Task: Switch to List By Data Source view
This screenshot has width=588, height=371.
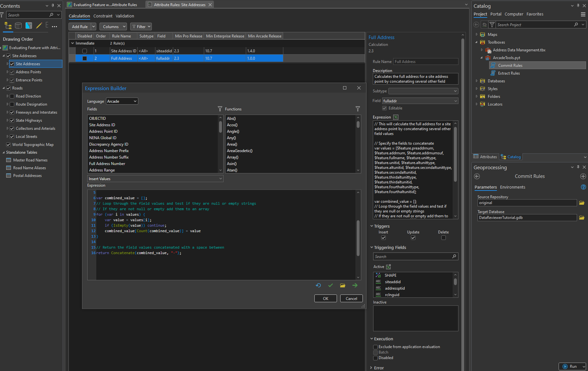Action: coord(18,26)
